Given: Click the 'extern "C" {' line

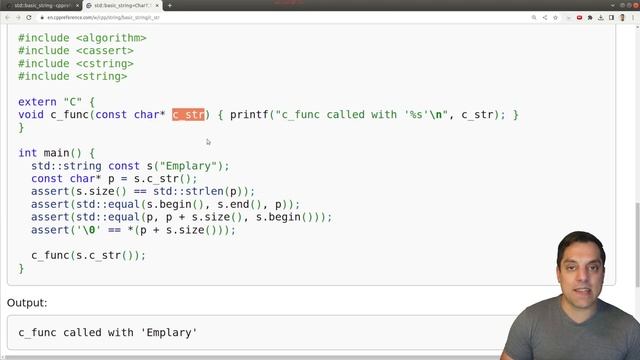Looking at the screenshot, I should [x=56, y=102].
